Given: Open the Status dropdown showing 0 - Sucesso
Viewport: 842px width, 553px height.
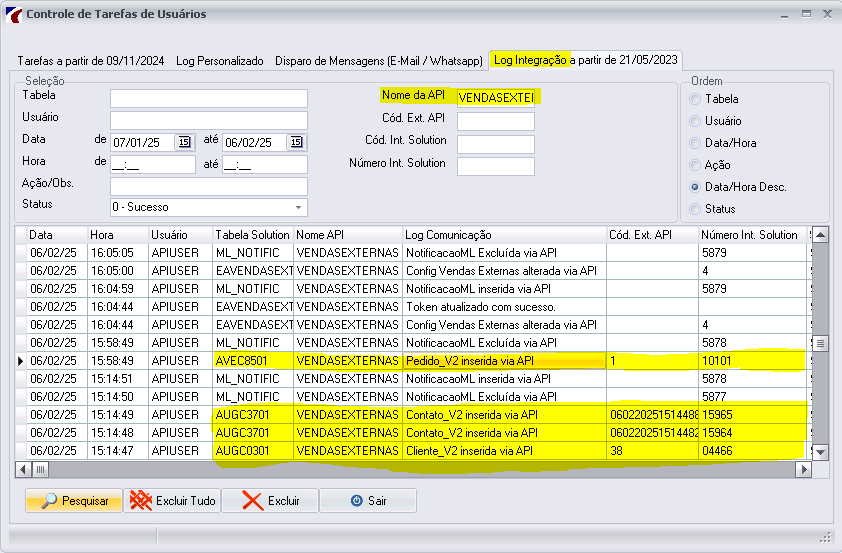Looking at the screenshot, I should 209,207.
